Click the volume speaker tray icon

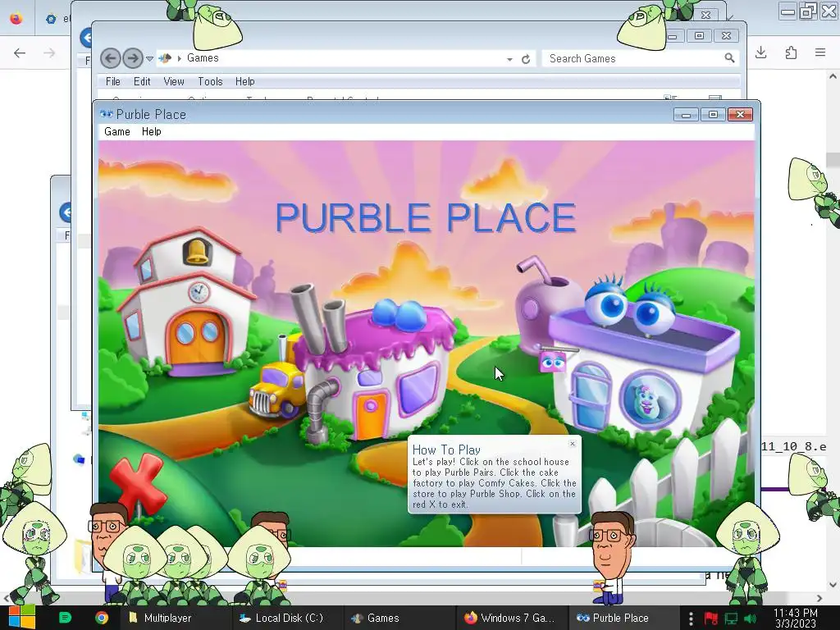tap(751, 619)
